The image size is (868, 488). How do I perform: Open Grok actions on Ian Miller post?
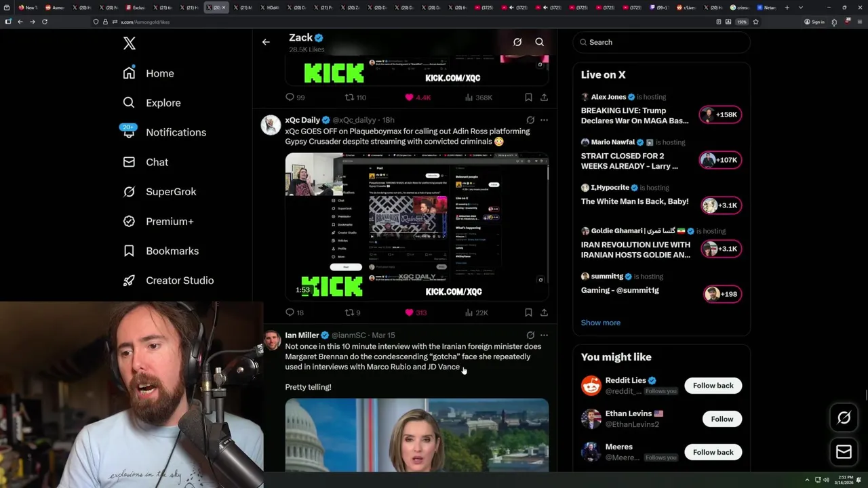(x=530, y=335)
